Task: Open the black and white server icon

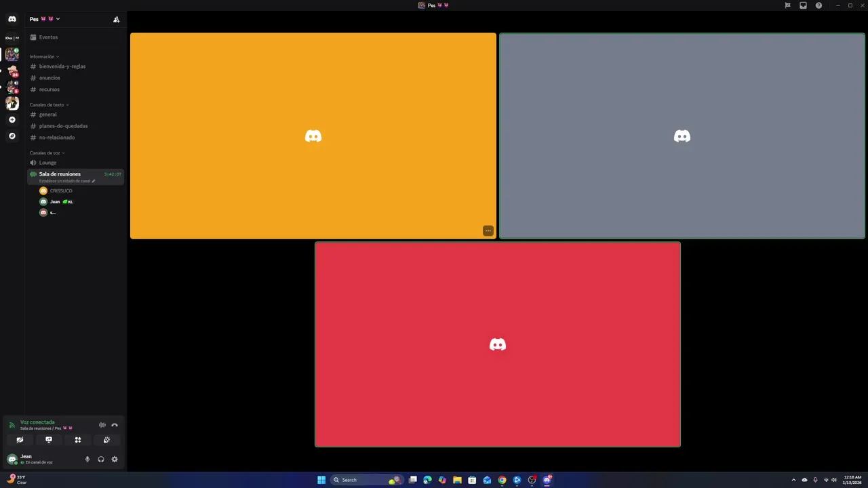Action: (x=12, y=103)
